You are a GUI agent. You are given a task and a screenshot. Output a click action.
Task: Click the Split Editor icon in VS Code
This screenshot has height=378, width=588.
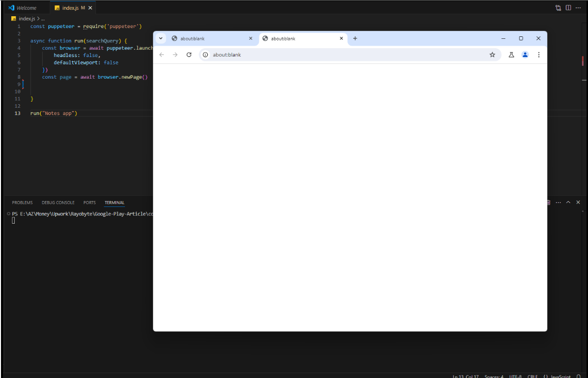coord(568,7)
